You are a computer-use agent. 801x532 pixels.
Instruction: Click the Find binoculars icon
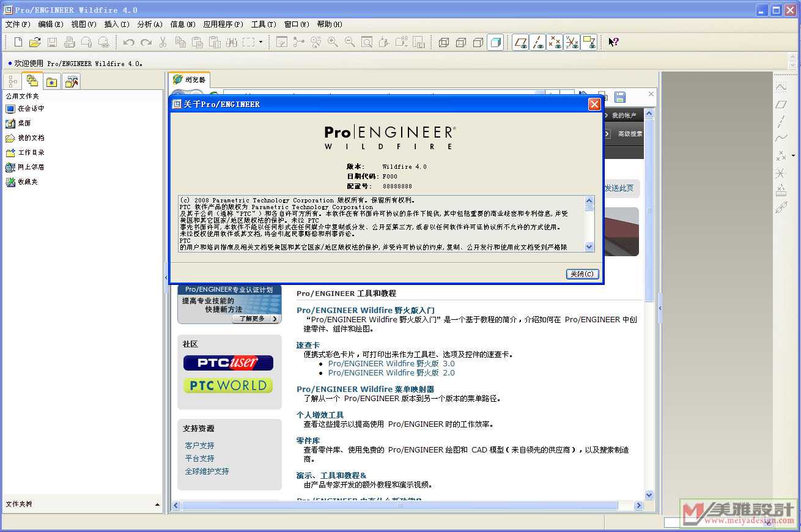pos(232,42)
